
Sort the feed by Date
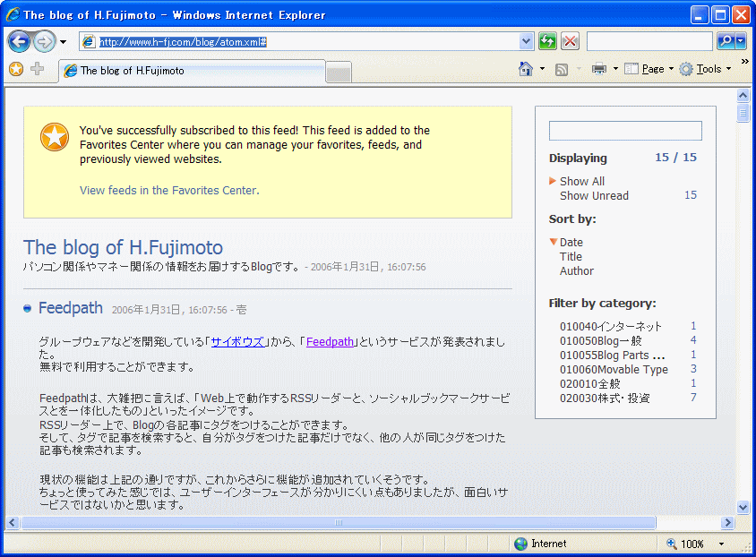click(571, 243)
